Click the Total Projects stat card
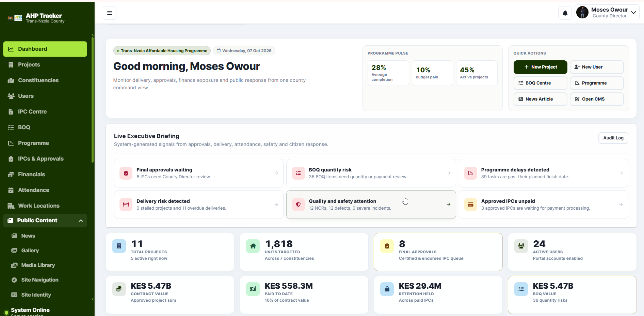The width and height of the screenshot is (644, 316). coord(170,252)
